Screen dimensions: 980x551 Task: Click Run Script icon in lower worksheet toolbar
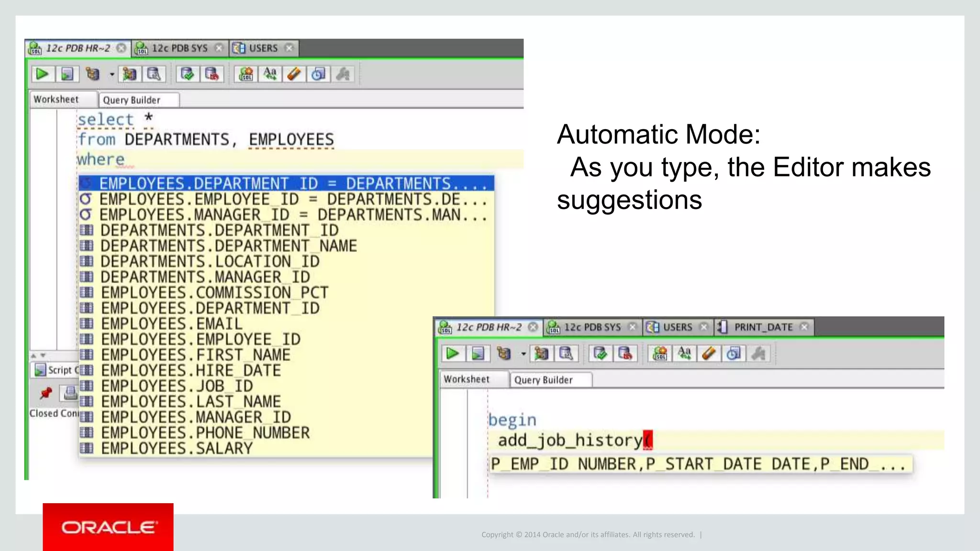tap(477, 353)
